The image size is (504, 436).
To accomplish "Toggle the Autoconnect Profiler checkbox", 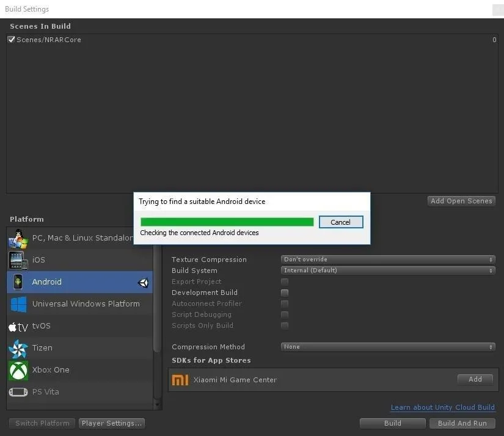I will tap(285, 303).
